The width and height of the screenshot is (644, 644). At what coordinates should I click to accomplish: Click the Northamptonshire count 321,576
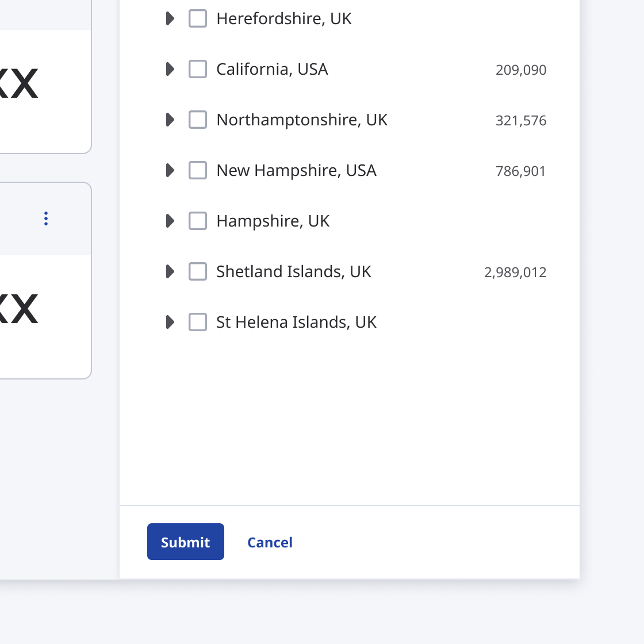click(521, 120)
